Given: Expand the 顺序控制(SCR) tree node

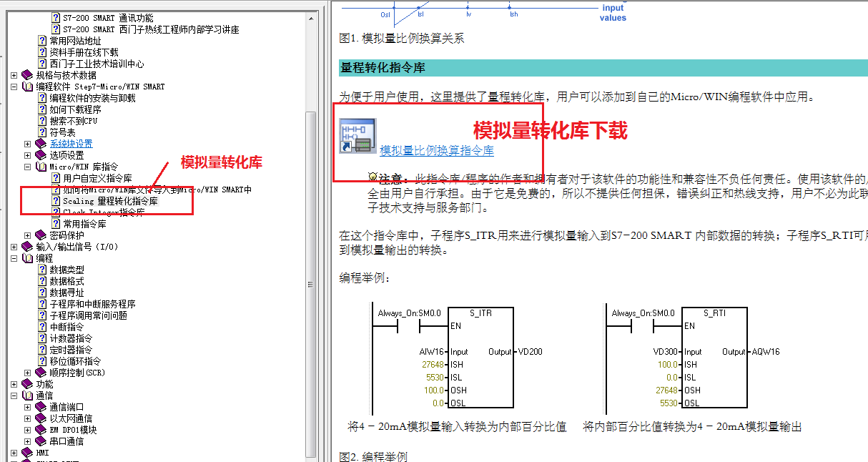Looking at the screenshot, I should [x=27, y=373].
